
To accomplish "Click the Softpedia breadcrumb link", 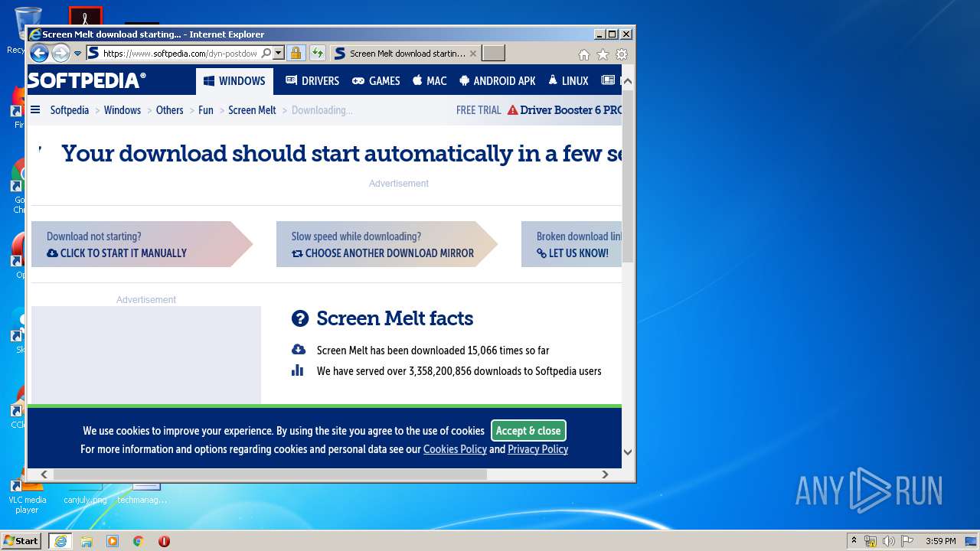I will [x=70, y=110].
